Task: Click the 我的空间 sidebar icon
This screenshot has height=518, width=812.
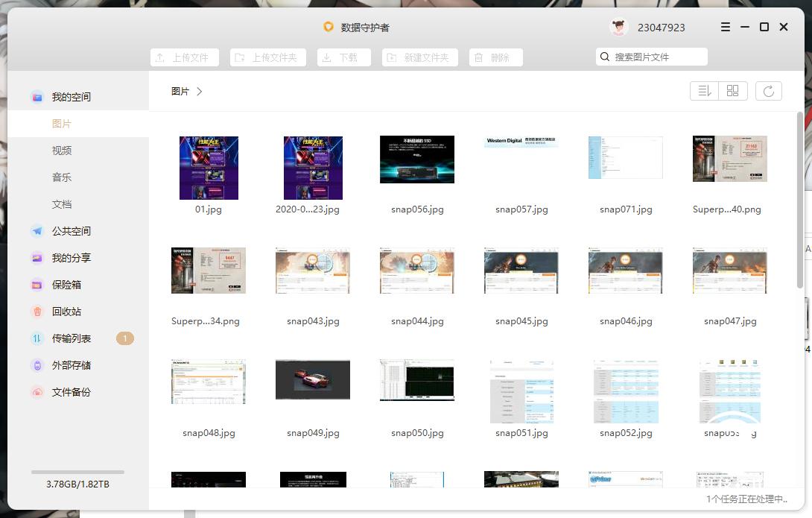Action: coord(37,97)
